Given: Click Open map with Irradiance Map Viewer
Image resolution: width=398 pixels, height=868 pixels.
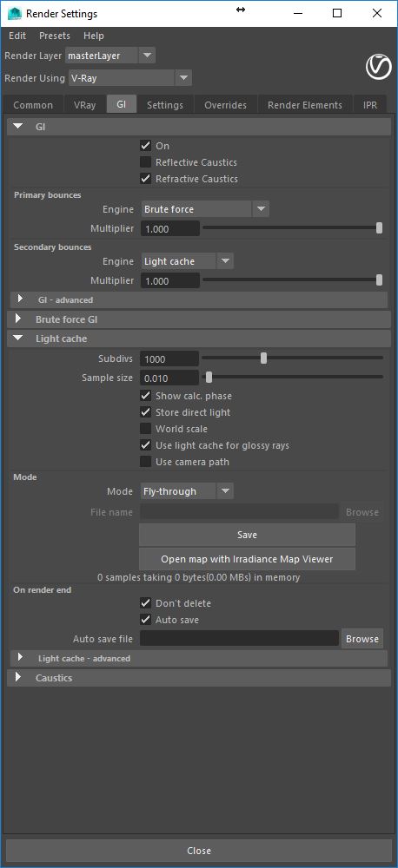Looking at the screenshot, I should 247,559.
